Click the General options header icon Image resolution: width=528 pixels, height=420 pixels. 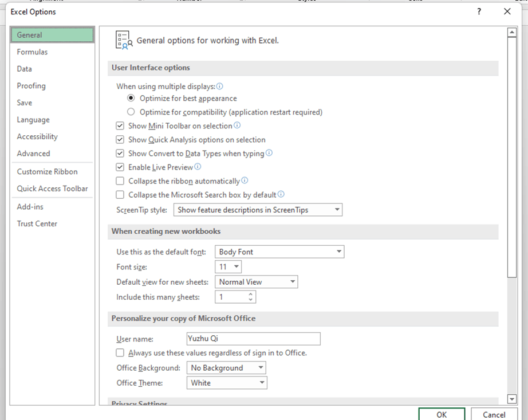[x=124, y=40]
